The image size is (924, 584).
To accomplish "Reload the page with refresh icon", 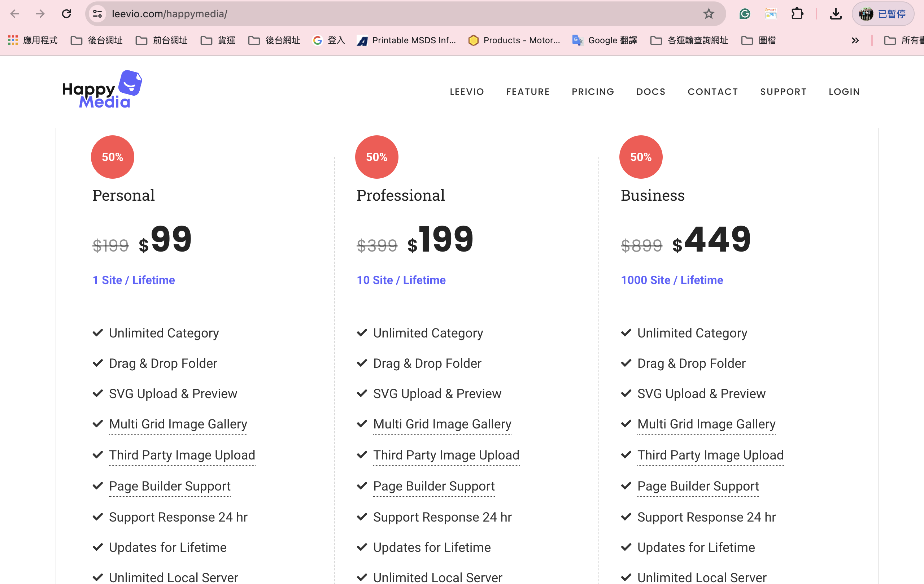I will click(66, 14).
